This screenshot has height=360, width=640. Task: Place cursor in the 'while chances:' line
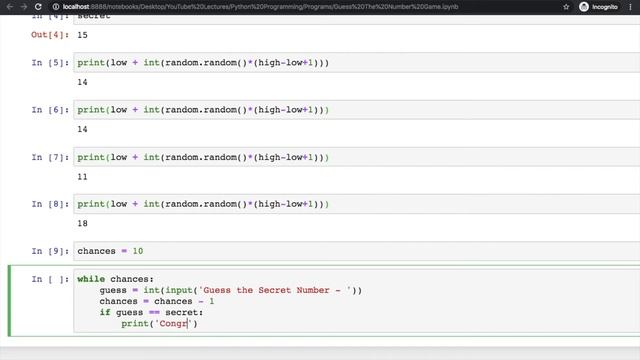pyautogui.click(x=116, y=279)
